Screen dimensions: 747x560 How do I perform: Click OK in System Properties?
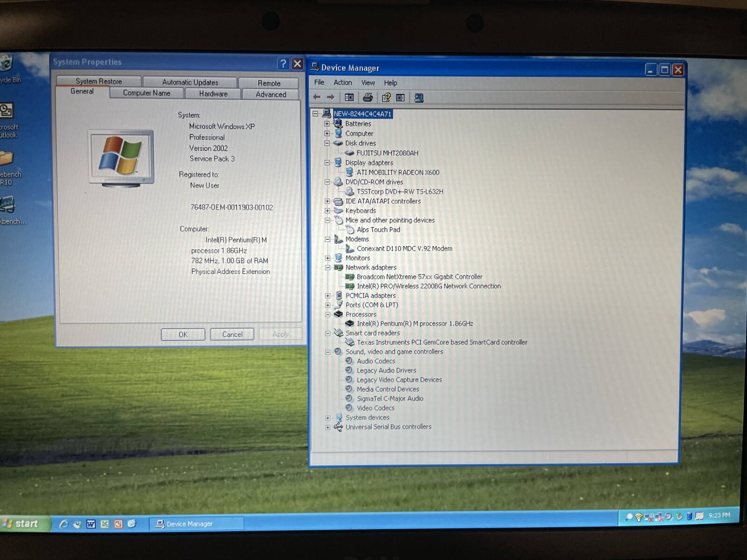183,334
